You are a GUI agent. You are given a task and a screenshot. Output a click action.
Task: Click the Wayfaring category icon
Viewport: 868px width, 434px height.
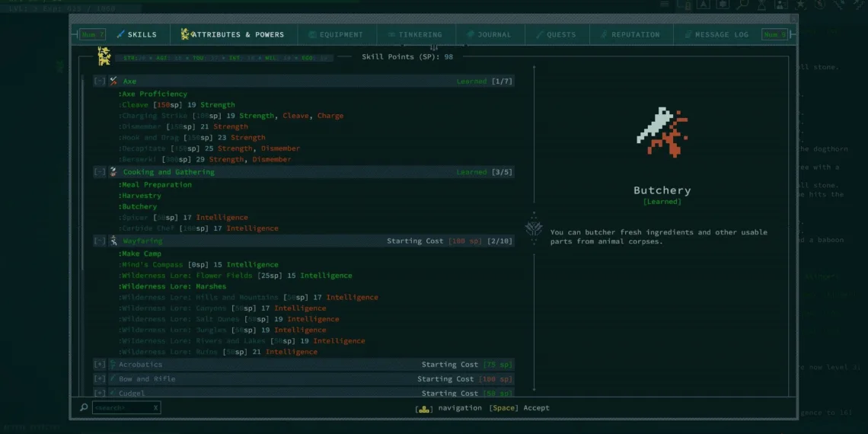pyautogui.click(x=113, y=241)
